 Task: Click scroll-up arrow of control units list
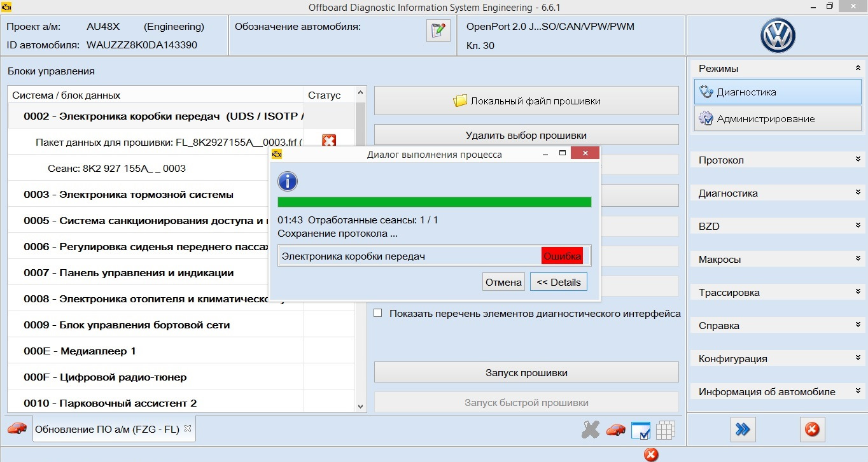361,92
